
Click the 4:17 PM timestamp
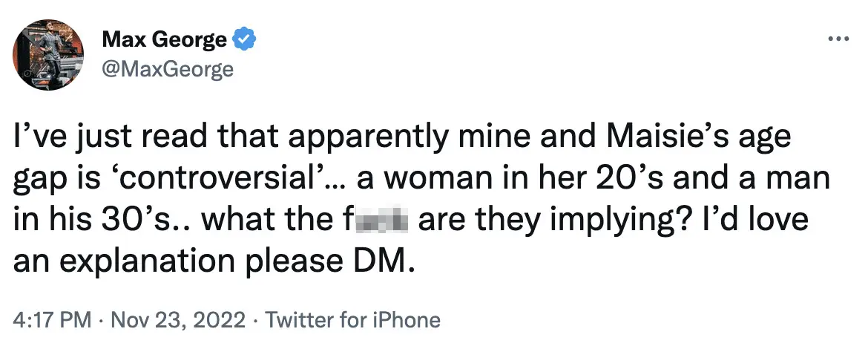click(x=50, y=321)
